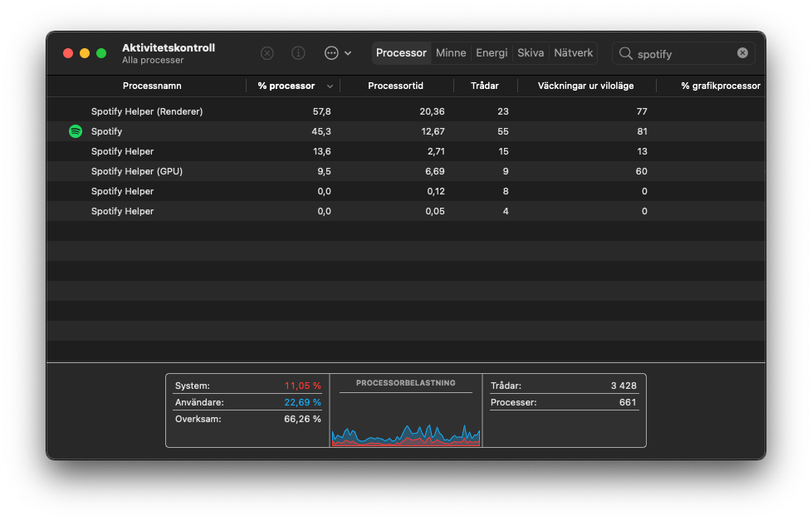Sort by % processor column header
Viewport: 812px width, 521px height.
(x=286, y=86)
